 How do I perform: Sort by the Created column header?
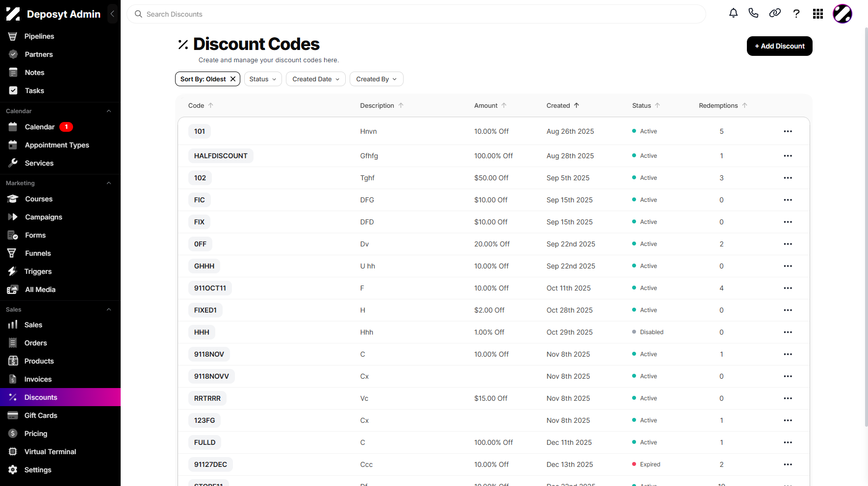(x=563, y=105)
